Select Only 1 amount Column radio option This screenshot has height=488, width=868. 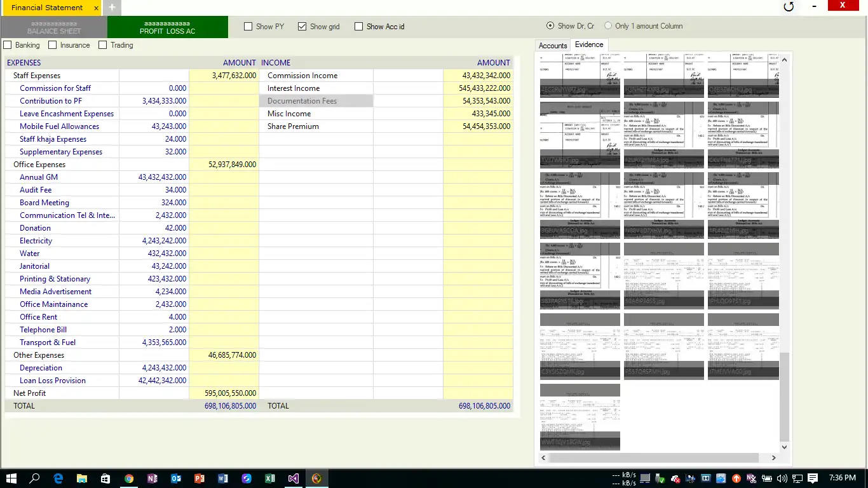point(608,26)
